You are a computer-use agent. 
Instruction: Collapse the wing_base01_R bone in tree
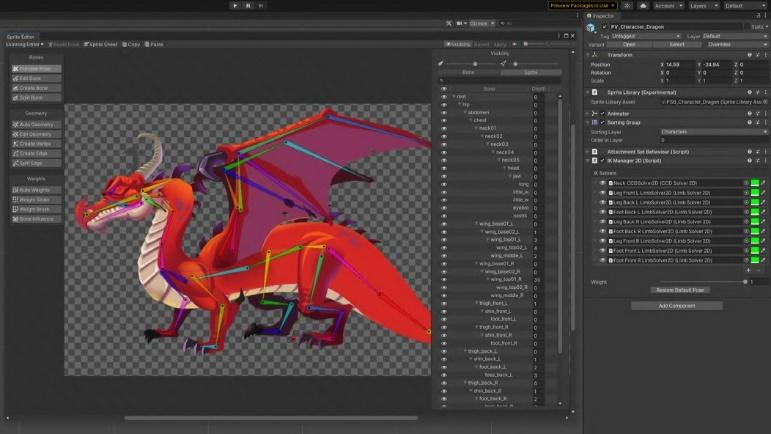click(476, 263)
